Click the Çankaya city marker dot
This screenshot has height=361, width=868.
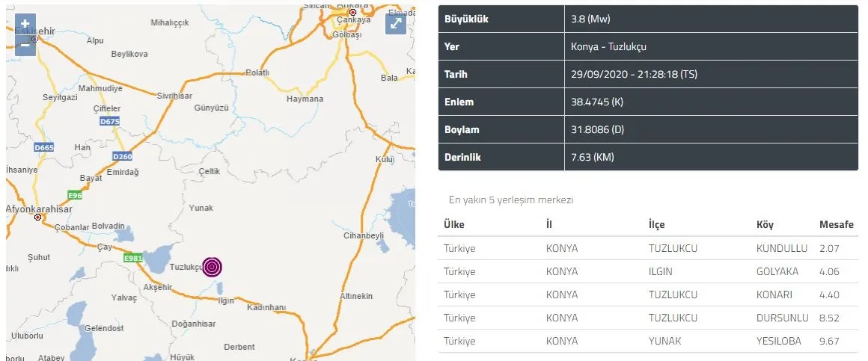pyautogui.click(x=352, y=12)
